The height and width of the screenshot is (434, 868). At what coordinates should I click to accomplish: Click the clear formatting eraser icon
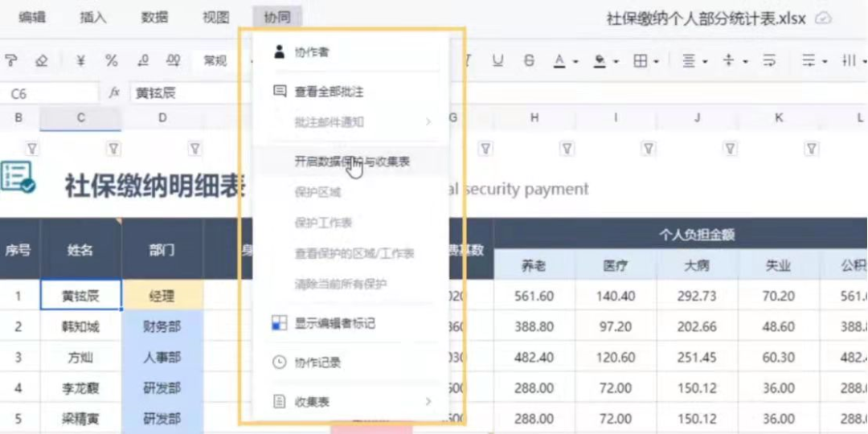coord(42,61)
